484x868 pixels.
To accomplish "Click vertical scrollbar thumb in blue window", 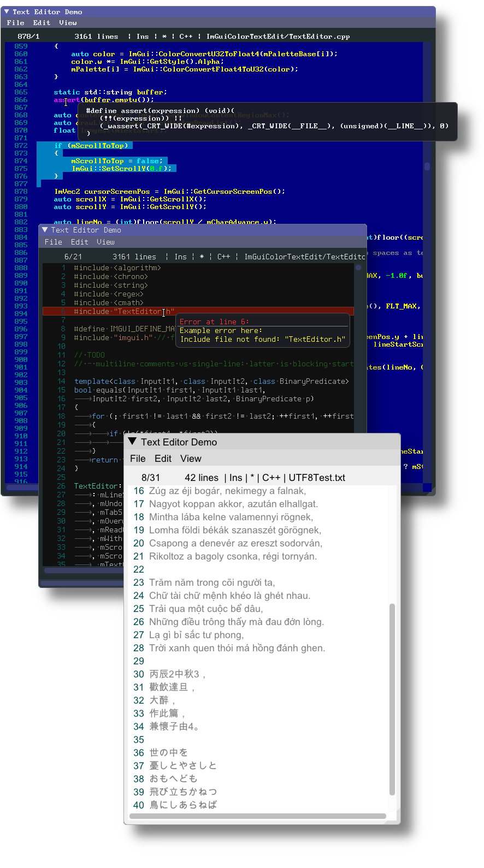I will tap(427, 166).
